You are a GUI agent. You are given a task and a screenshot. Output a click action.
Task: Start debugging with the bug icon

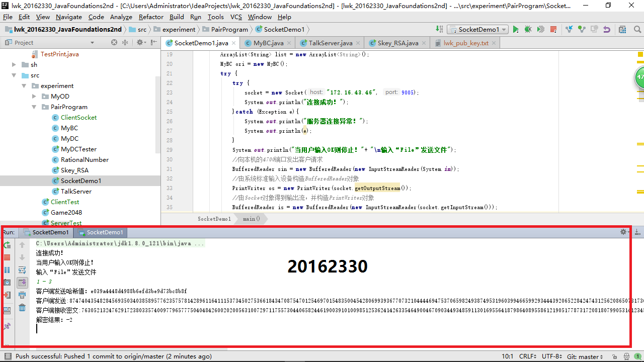point(528,30)
